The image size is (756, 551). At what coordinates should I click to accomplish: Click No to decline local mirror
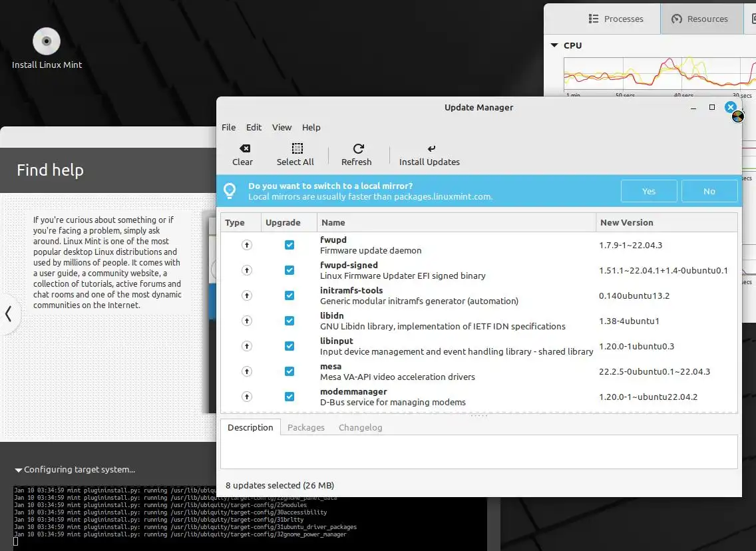709,192
